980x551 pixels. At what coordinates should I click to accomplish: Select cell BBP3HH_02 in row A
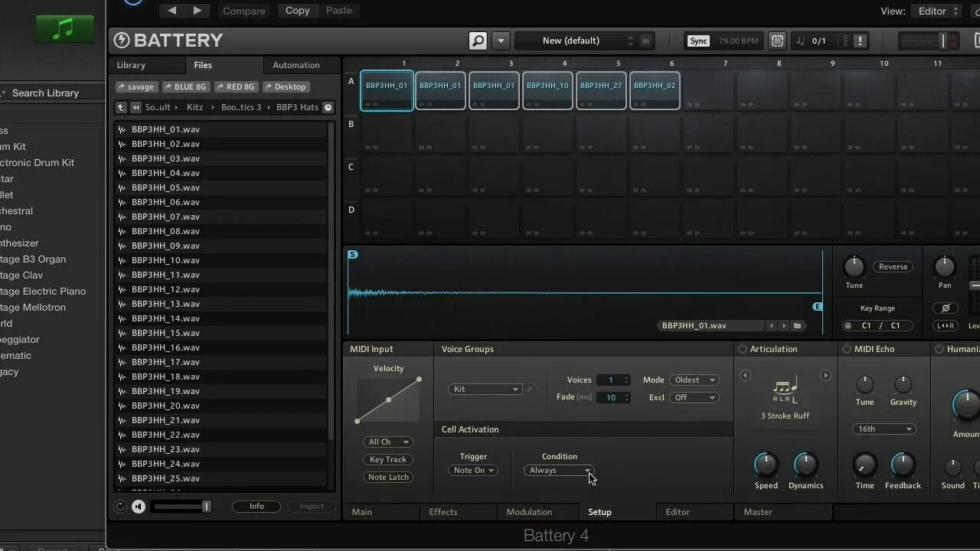click(655, 90)
